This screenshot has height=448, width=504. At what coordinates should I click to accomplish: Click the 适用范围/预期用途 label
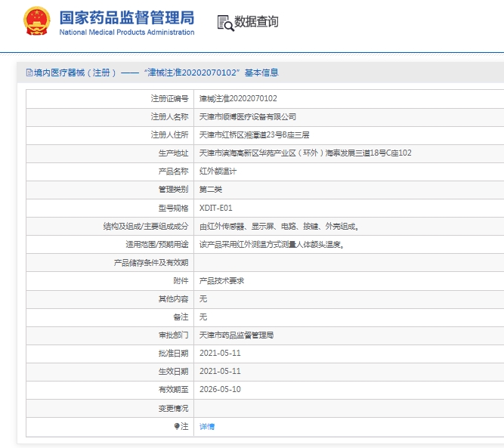coord(157,245)
